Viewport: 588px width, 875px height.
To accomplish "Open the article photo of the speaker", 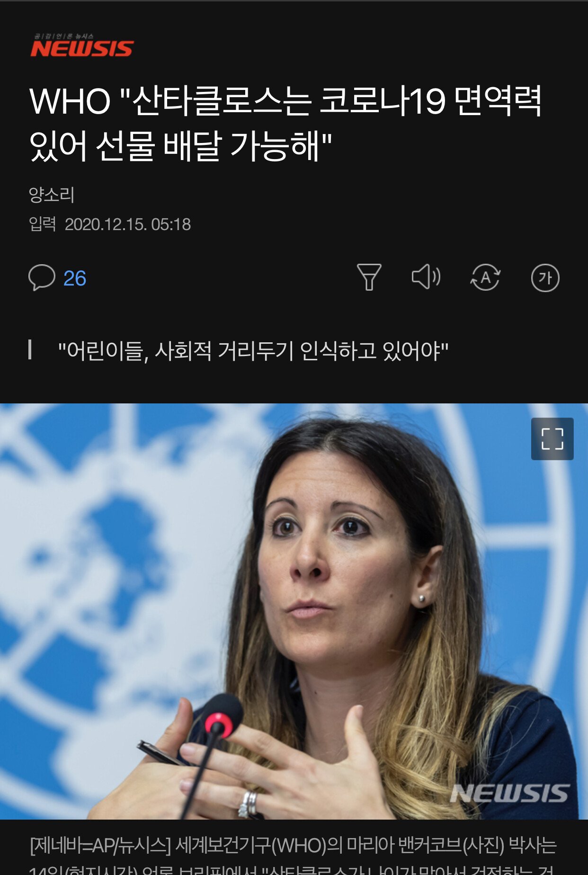I will [294, 611].
